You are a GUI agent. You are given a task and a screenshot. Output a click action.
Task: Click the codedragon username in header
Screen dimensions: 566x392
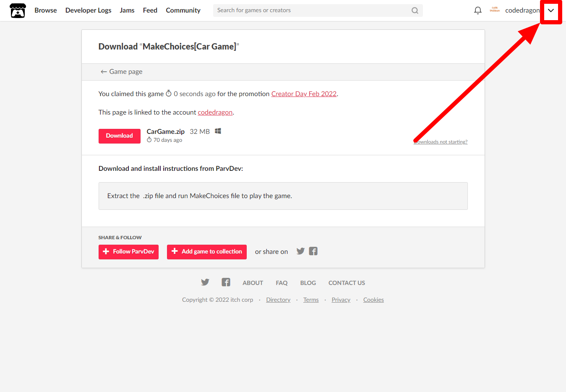point(522,10)
